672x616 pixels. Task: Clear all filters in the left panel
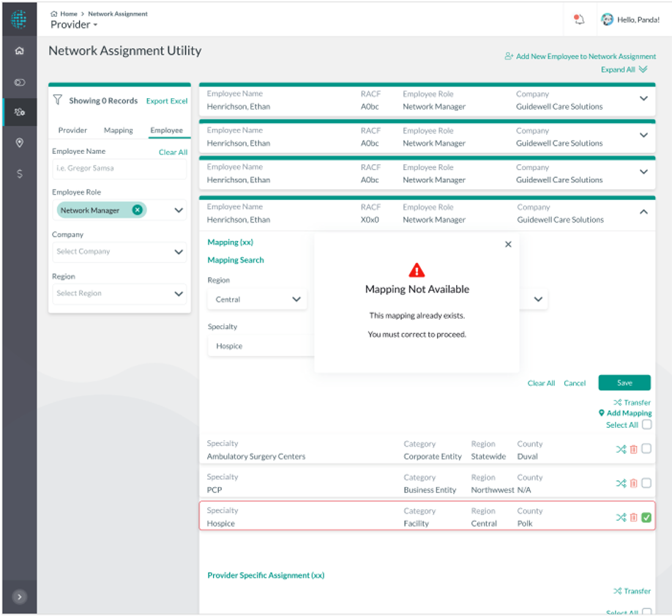[x=173, y=152]
